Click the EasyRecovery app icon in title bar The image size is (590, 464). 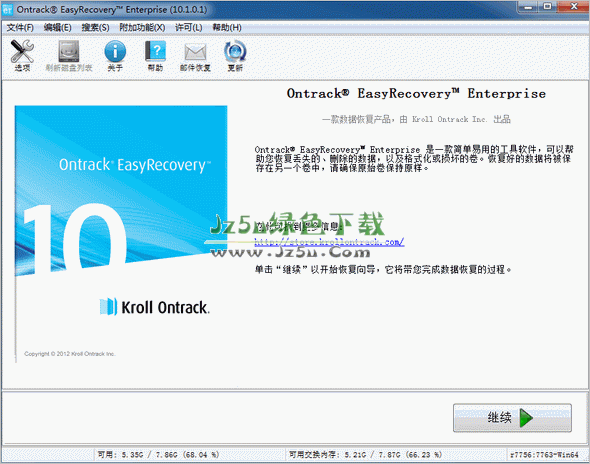(7, 10)
